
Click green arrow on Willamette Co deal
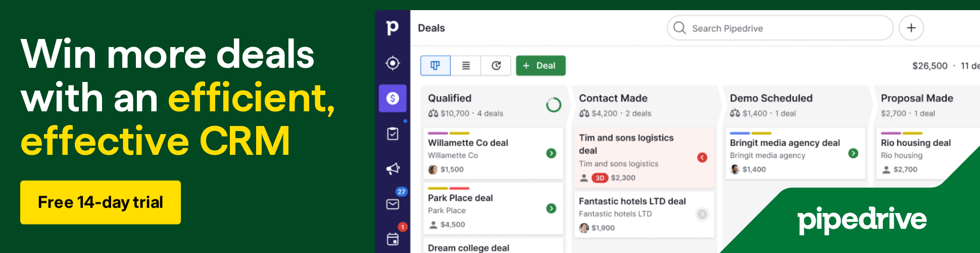[551, 153]
